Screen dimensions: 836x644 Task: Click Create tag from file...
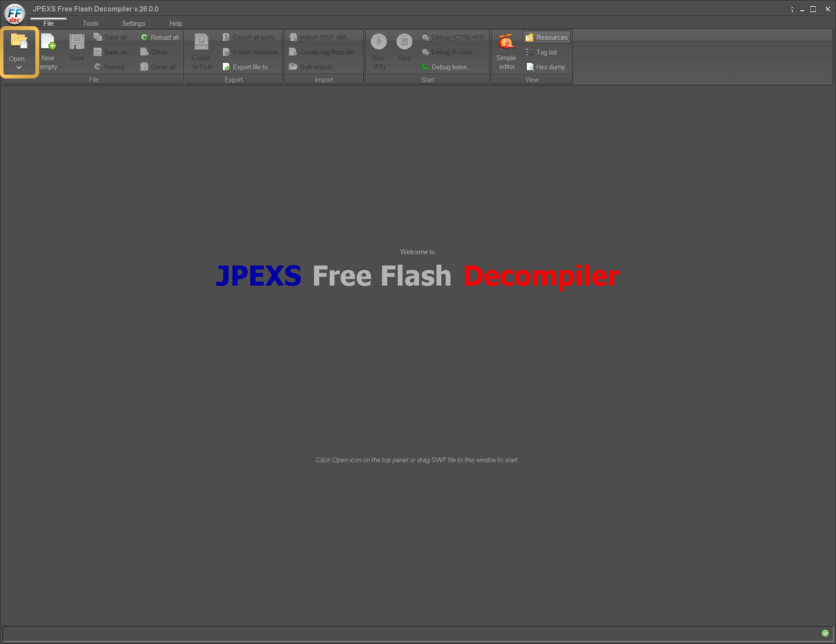point(324,52)
